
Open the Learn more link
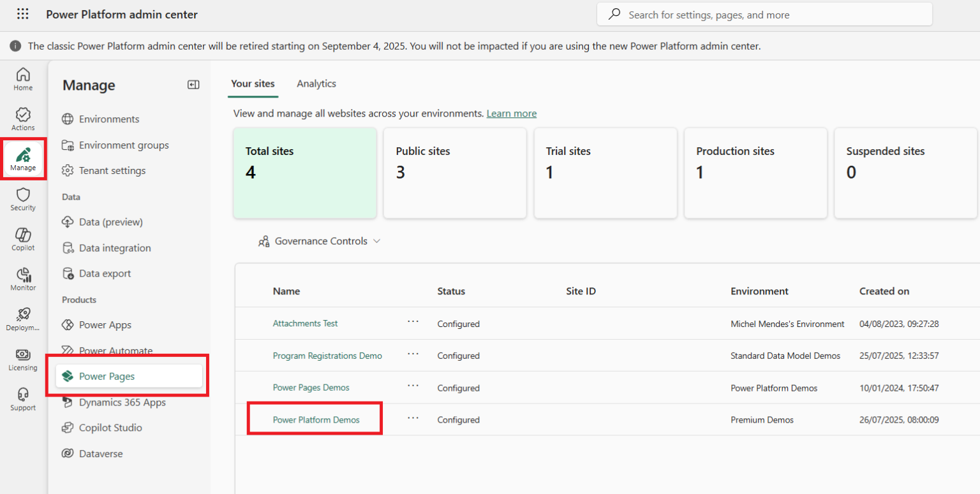click(511, 113)
